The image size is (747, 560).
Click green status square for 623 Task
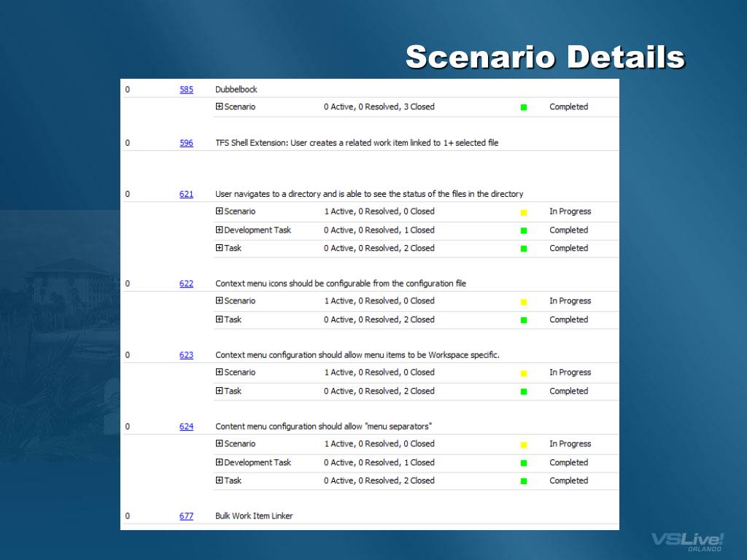[524, 392]
